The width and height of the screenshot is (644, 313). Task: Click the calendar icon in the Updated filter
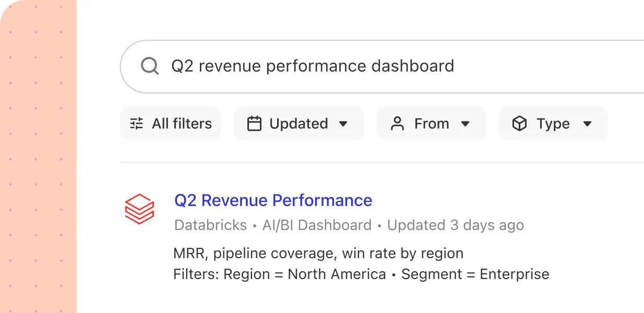click(254, 123)
